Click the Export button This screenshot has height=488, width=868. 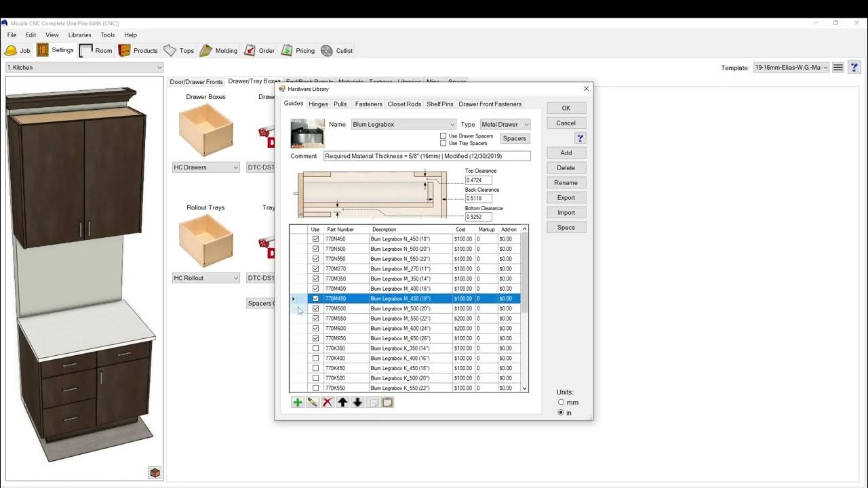click(566, 197)
